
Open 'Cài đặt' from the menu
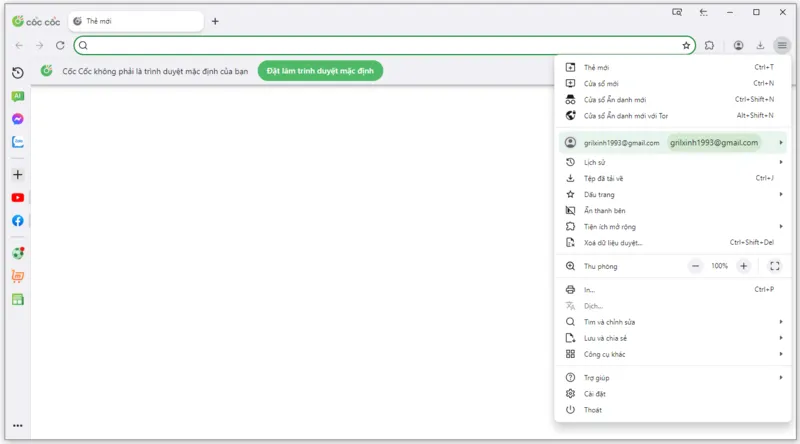point(672,393)
